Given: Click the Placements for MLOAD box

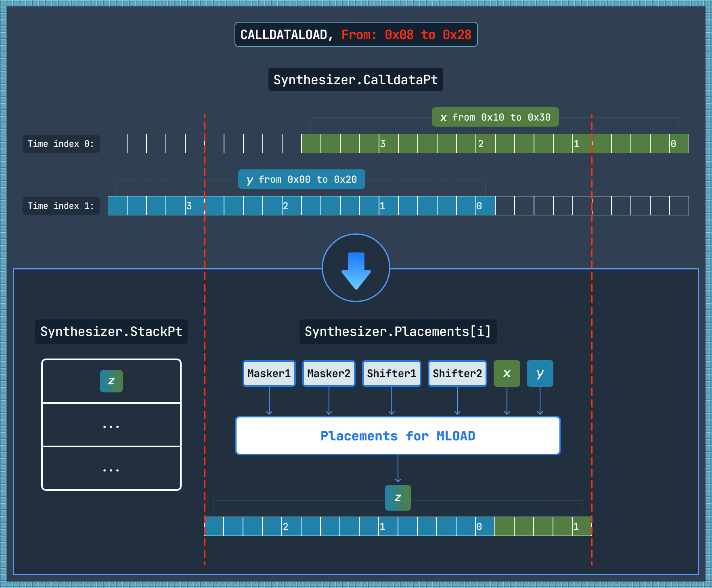Looking at the screenshot, I should click(398, 436).
